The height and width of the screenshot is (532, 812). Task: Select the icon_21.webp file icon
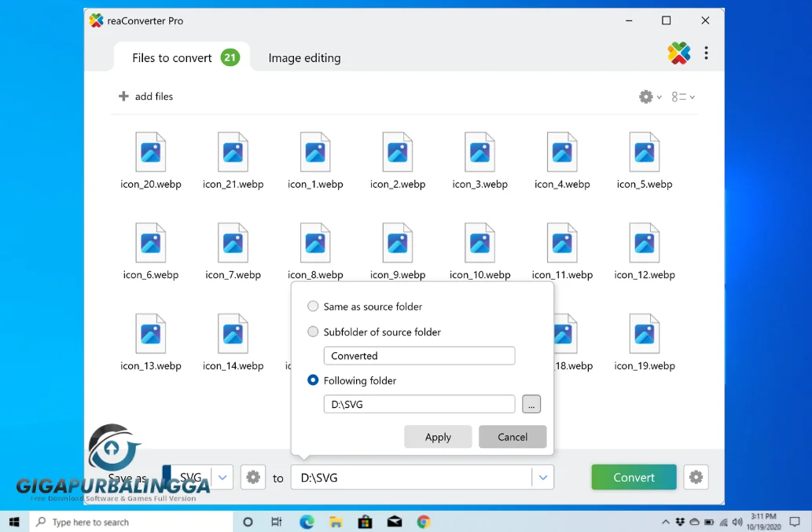coord(233,152)
